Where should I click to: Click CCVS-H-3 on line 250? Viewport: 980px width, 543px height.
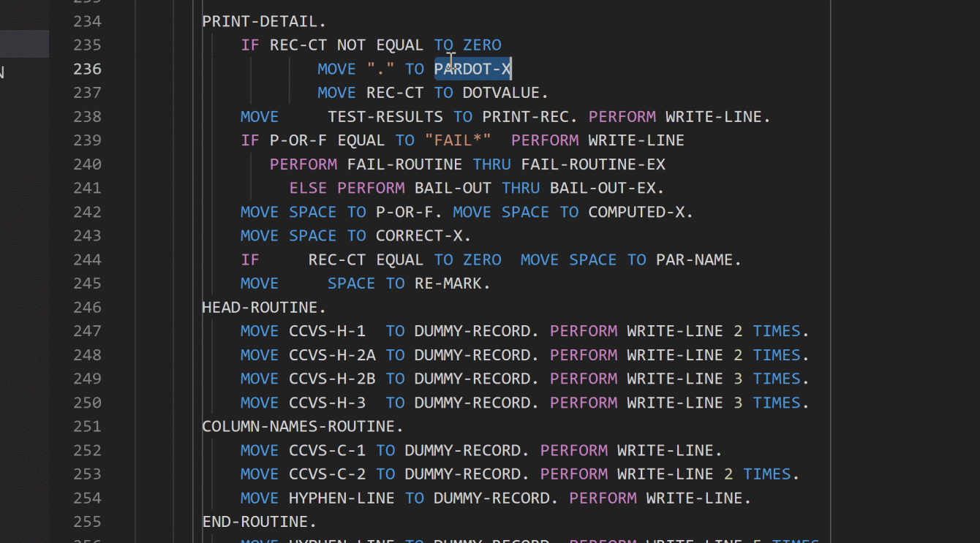pos(328,403)
